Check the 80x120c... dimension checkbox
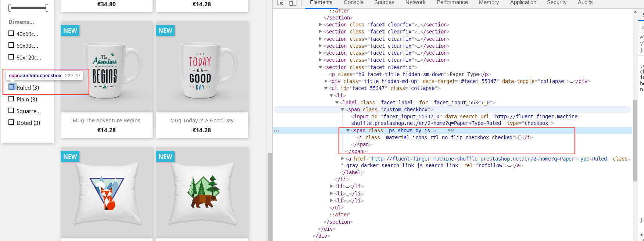Viewport: 644px width, 241px height. 11,57
